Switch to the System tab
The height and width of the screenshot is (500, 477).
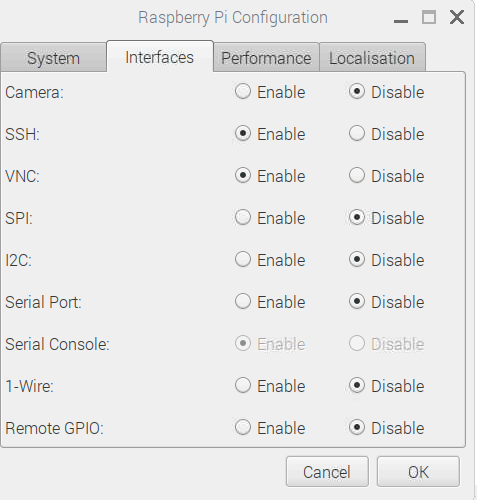53,57
